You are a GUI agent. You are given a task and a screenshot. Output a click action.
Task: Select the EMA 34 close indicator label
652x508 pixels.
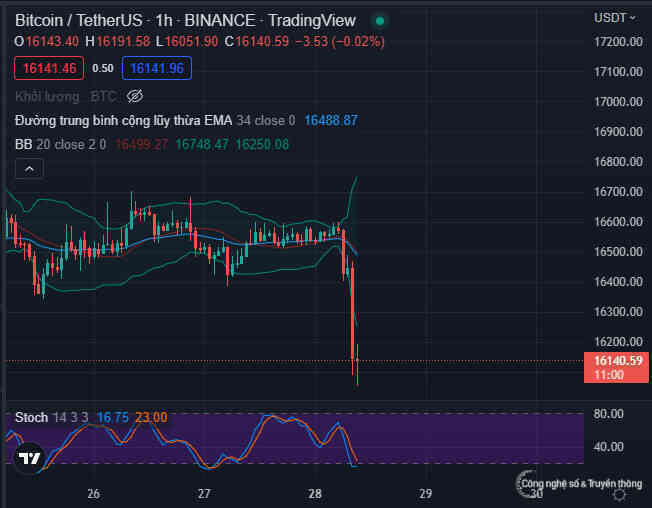pyautogui.click(x=155, y=121)
